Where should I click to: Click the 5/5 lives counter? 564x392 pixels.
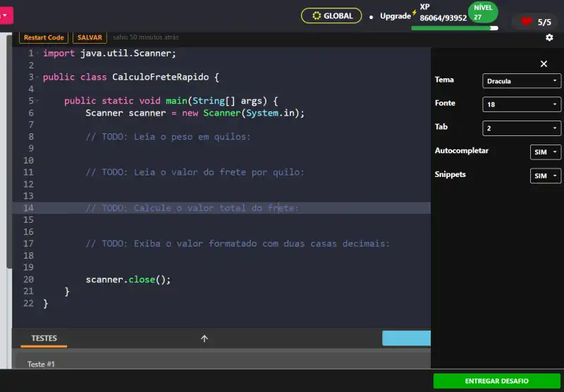[x=544, y=22]
